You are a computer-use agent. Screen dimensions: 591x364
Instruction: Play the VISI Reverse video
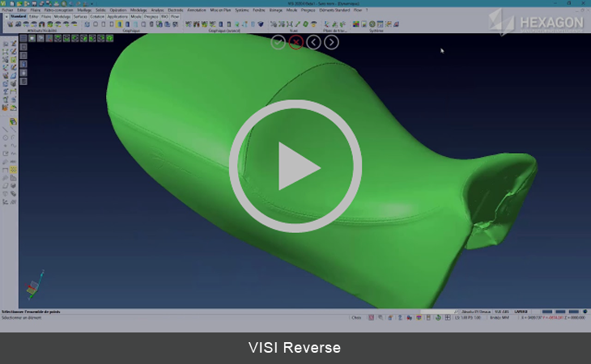pyautogui.click(x=295, y=166)
